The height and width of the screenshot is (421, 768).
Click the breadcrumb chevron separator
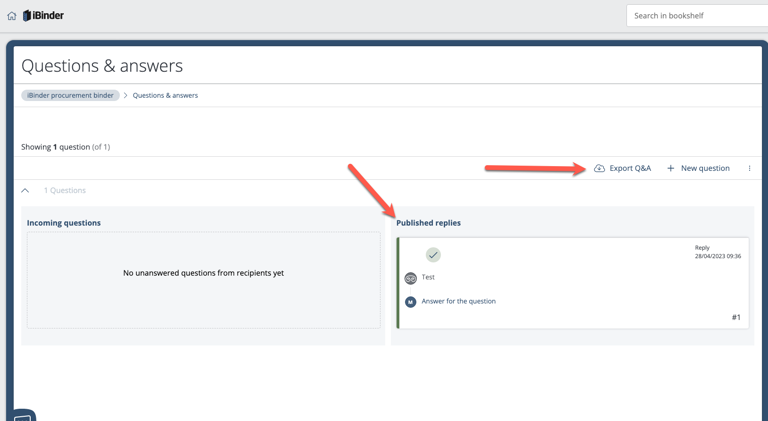point(126,96)
